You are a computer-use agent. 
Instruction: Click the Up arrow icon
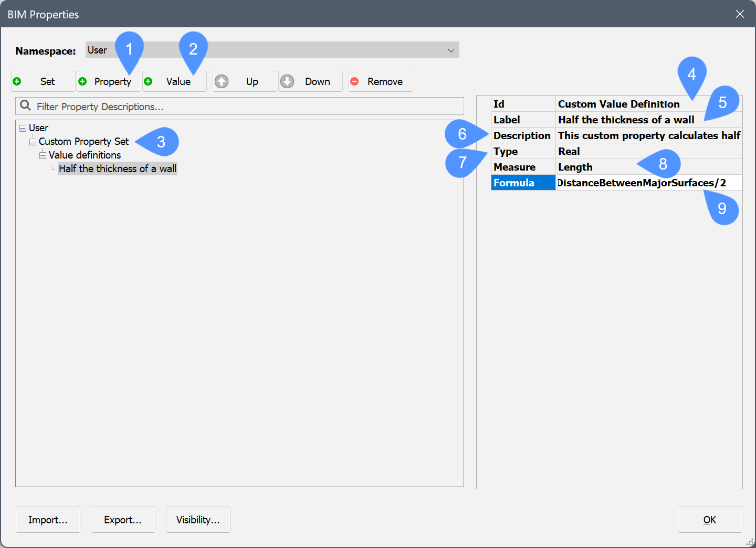(222, 81)
